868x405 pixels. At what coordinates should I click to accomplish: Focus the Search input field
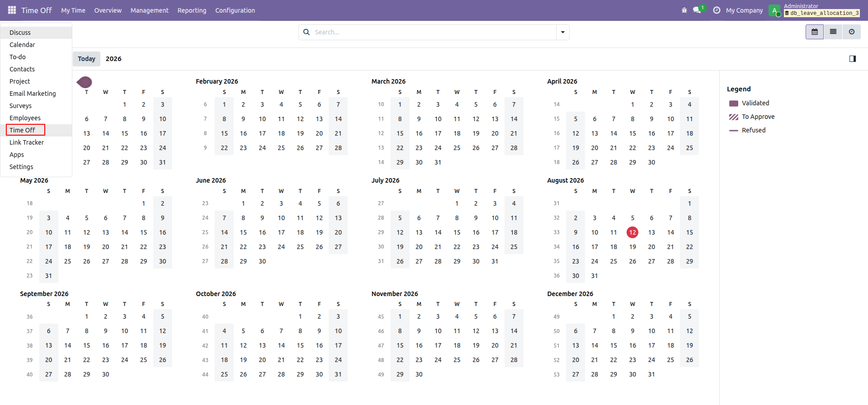point(434,32)
